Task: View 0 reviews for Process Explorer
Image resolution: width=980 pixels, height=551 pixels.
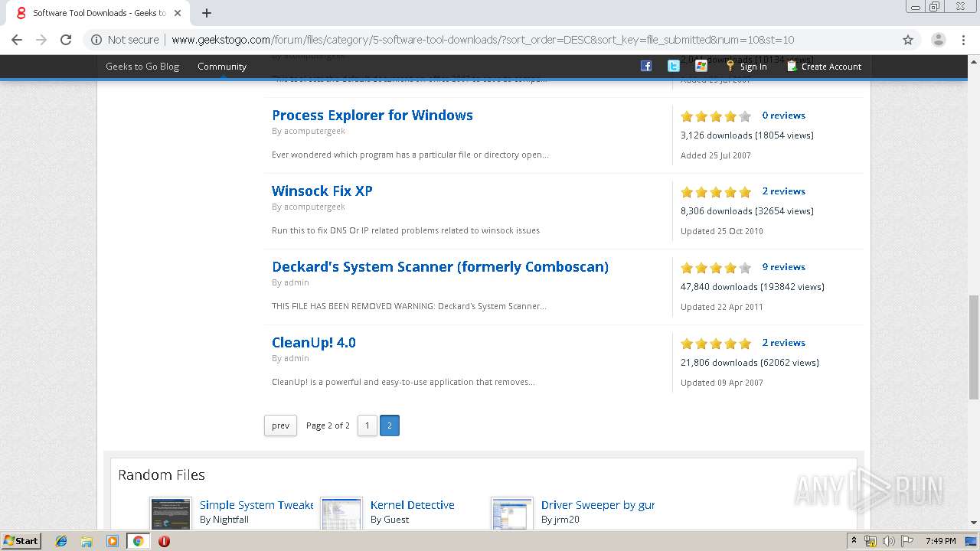Action: (x=783, y=116)
